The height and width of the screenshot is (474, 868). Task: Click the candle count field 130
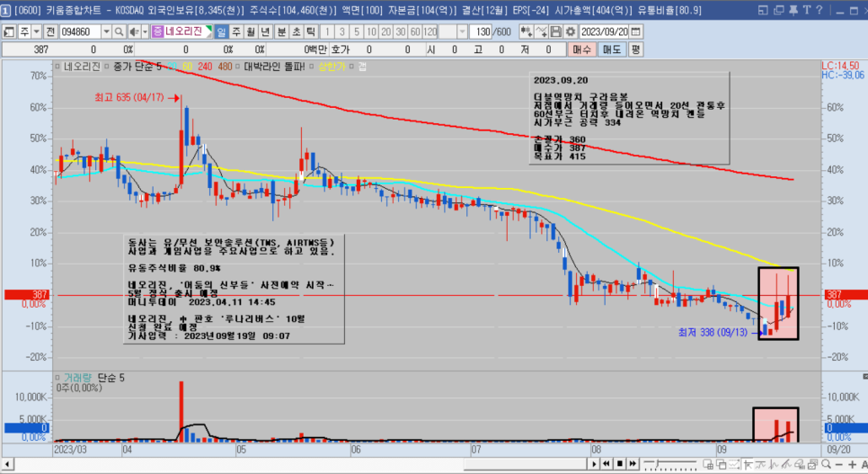[483, 31]
